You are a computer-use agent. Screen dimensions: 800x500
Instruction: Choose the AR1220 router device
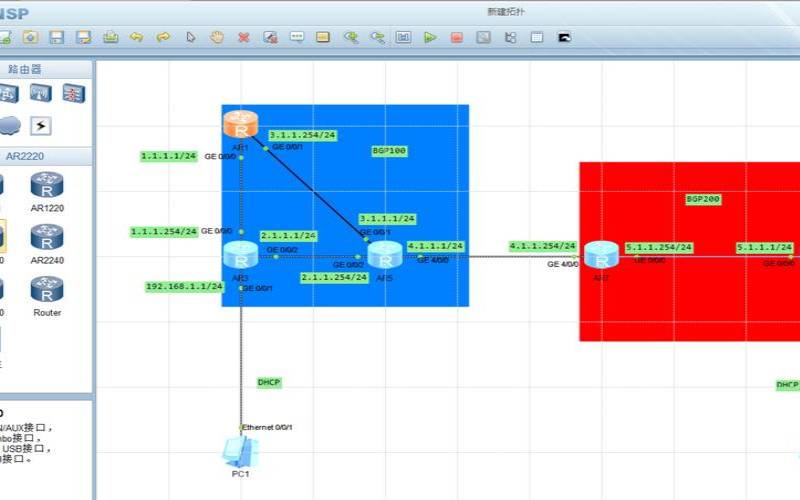[x=47, y=191]
